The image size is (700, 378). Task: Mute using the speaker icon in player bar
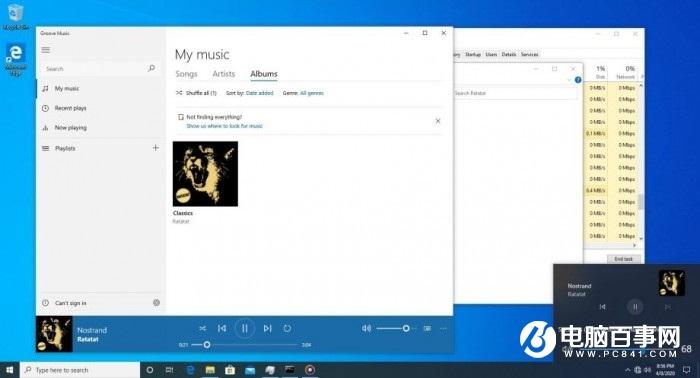click(x=367, y=328)
